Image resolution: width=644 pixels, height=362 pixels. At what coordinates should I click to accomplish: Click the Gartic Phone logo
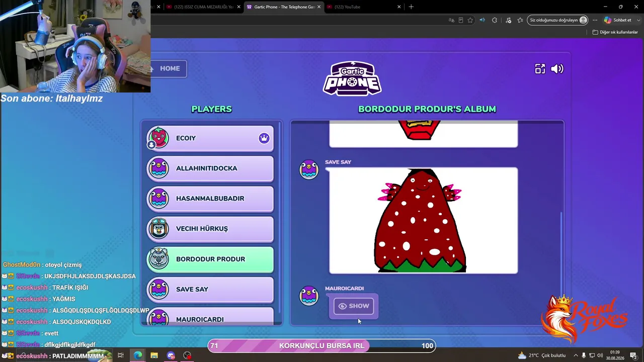[x=352, y=78]
